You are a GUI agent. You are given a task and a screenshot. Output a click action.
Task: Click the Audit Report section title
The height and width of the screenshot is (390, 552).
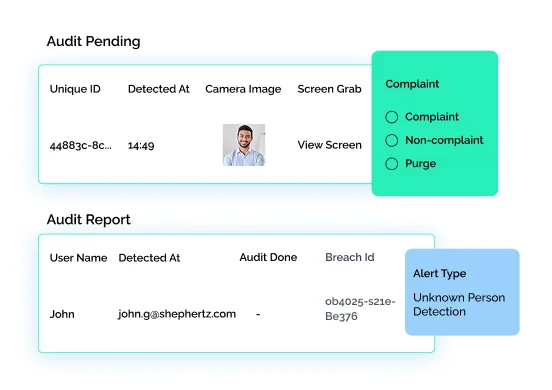coord(89,220)
